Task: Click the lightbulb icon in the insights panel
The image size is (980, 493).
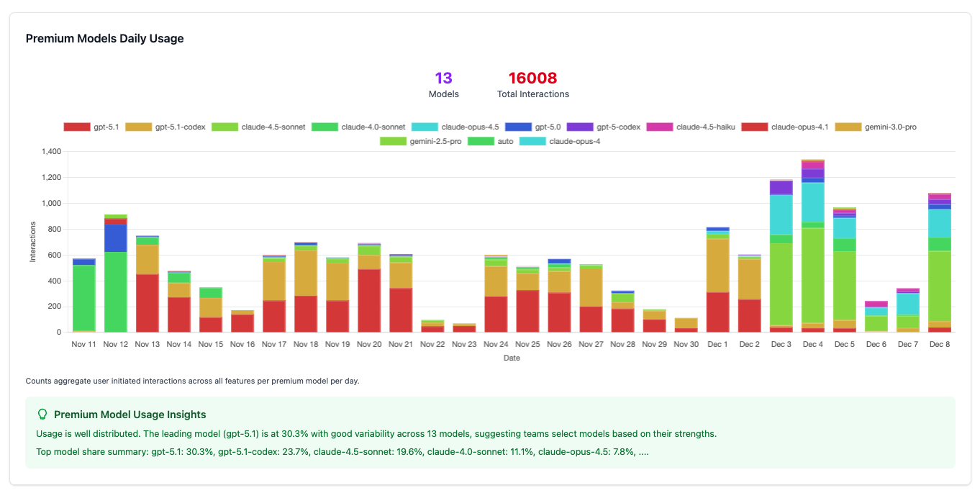Action: [x=42, y=414]
